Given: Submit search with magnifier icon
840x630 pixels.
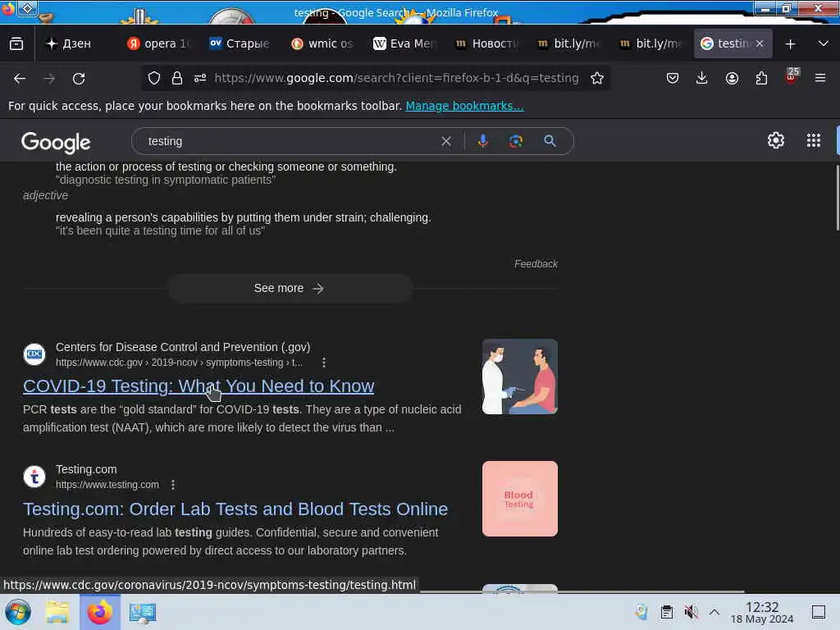Looking at the screenshot, I should pos(550,141).
